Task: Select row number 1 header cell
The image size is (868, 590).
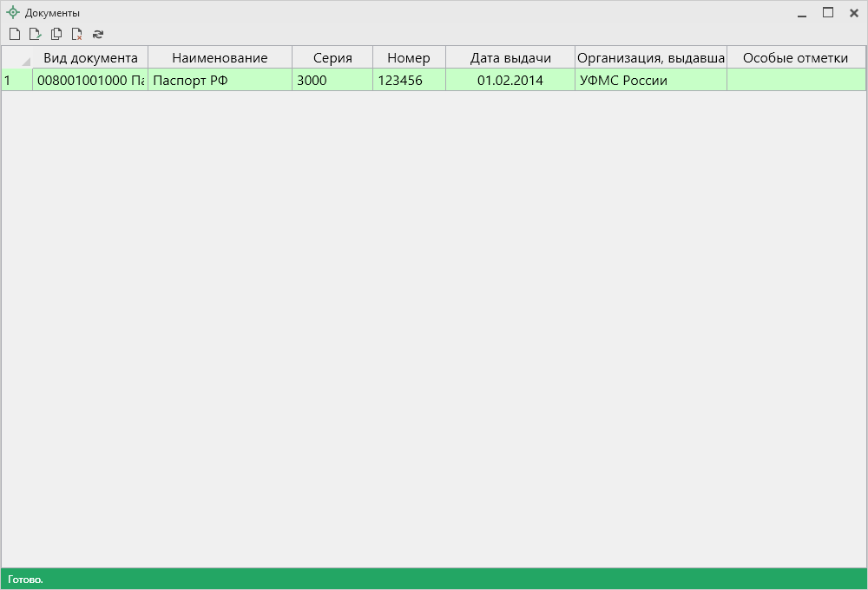Action: pyautogui.click(x=16, y=81)
